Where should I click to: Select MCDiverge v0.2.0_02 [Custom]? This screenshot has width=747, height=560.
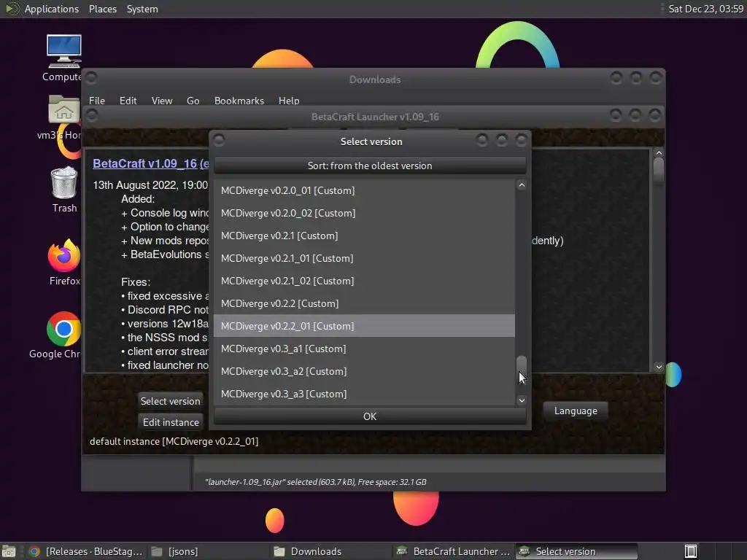click(364, 213)
